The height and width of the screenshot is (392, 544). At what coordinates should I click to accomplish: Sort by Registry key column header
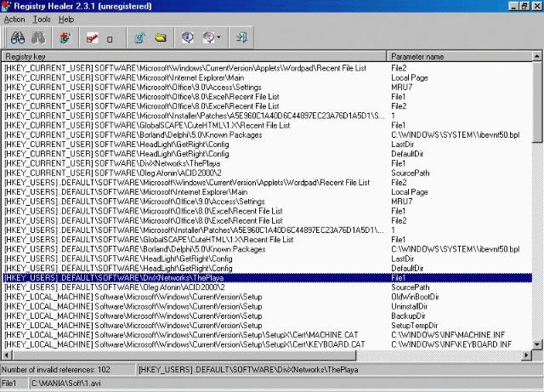click(x=195, y=57)
